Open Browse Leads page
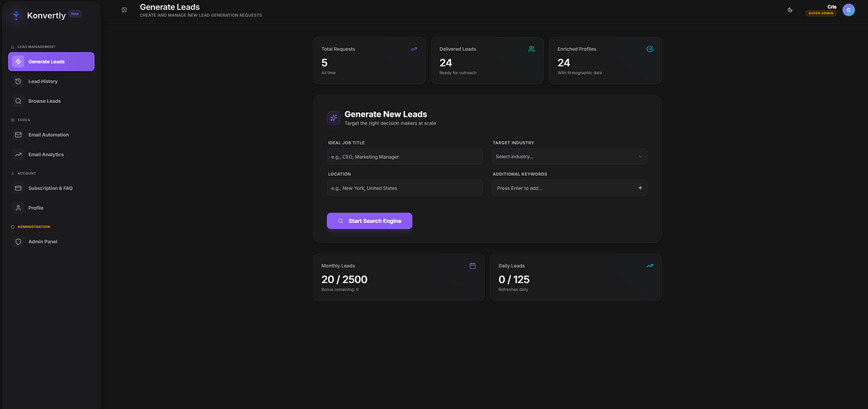 coord(51,101)
